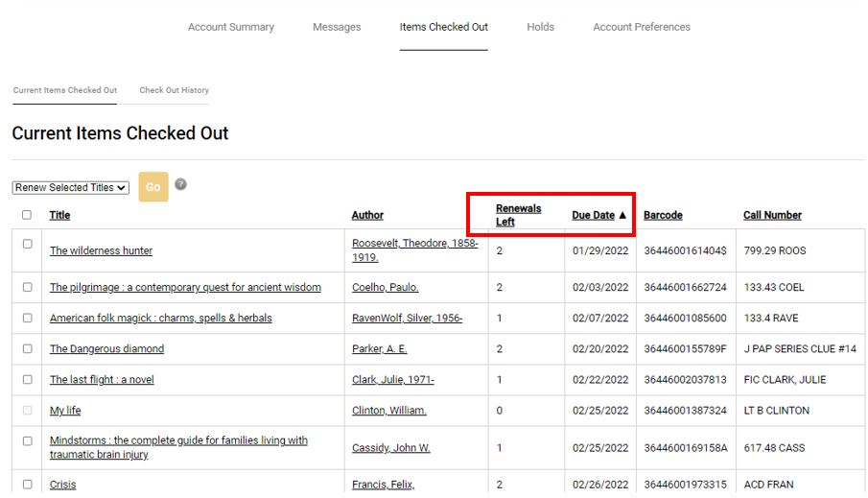Toggle the select-all checkbox in header
Screen dimensions: 868x498
pyautogui.click(x=27, y=215)
